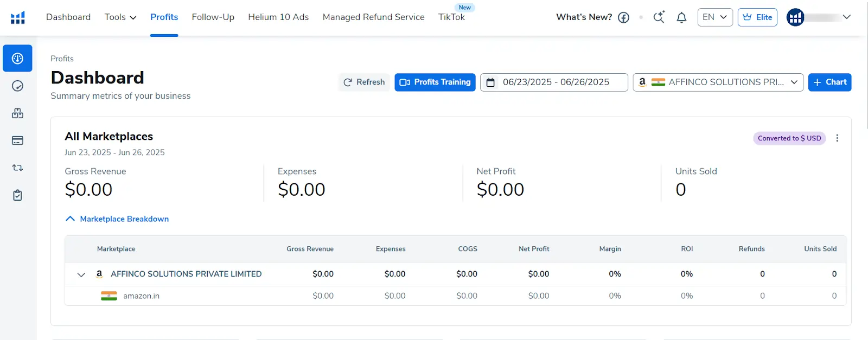Viewport: 868px width, 340px height.
Task: Select the Profits tab
Action: pos(164,17)
